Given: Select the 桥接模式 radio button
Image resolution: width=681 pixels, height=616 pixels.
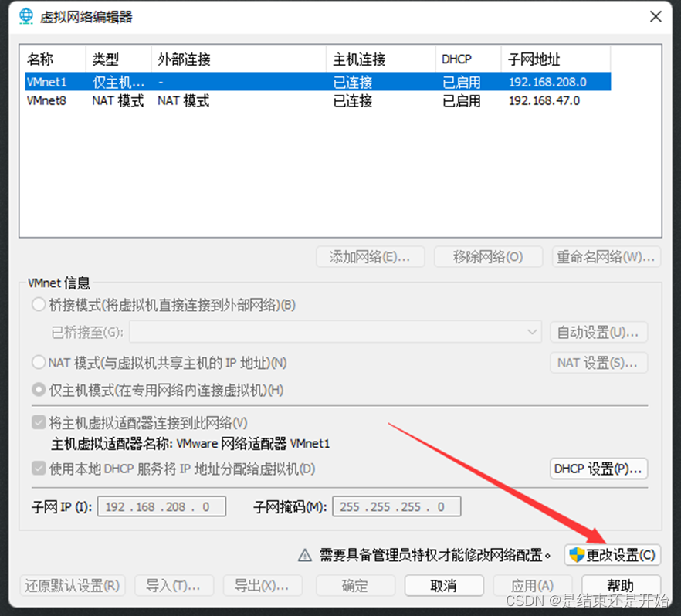Looking at the screenshot, I should (x=39, y=304).
